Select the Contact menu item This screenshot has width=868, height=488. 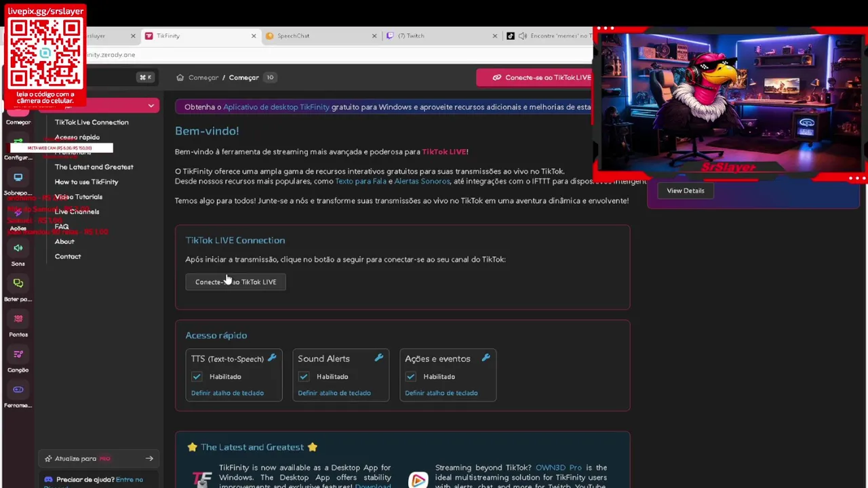(68, 256)
